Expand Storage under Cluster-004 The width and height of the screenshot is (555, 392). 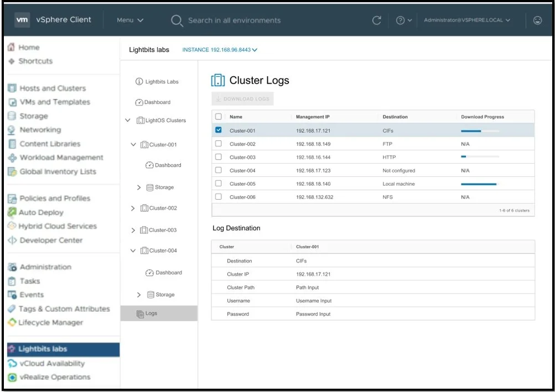pyautogui.click(x=139, y=295)
